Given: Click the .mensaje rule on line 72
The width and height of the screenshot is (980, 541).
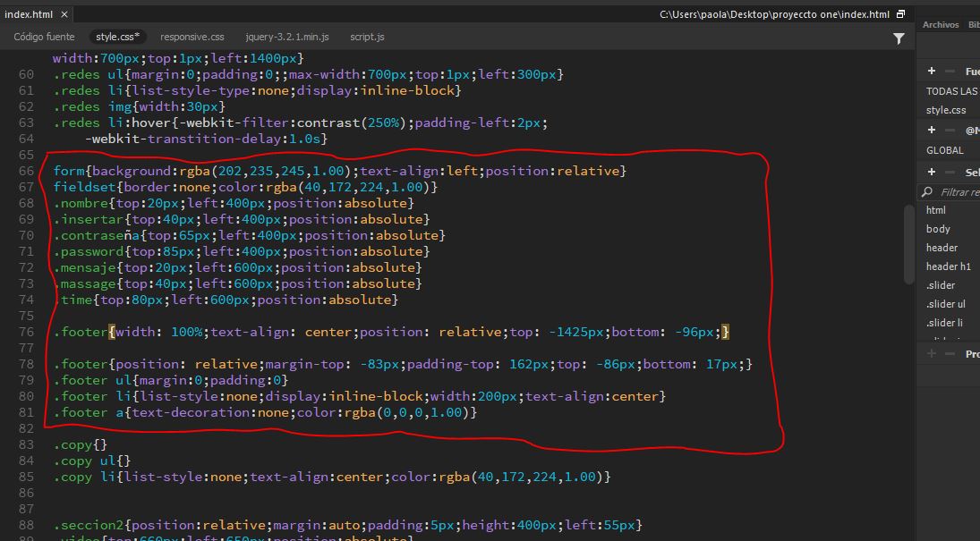Looking at the screenshot, I should 237,267.
